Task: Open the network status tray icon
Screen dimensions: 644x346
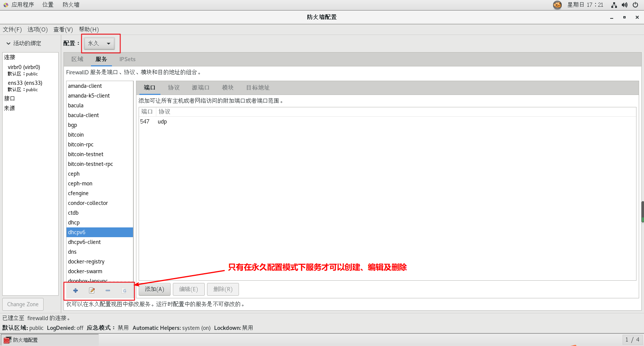Action: coord(614,5)
